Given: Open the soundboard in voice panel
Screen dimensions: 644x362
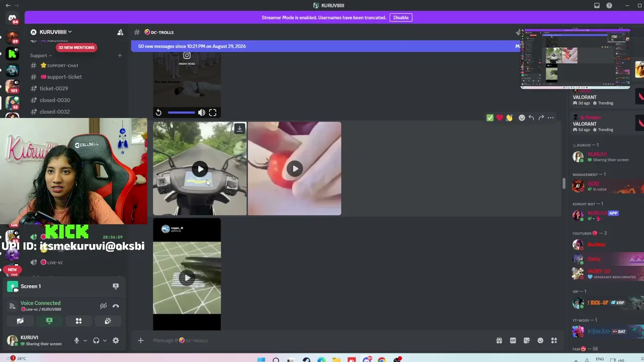Looking at the screenshot, I should (x=108, y=321).
